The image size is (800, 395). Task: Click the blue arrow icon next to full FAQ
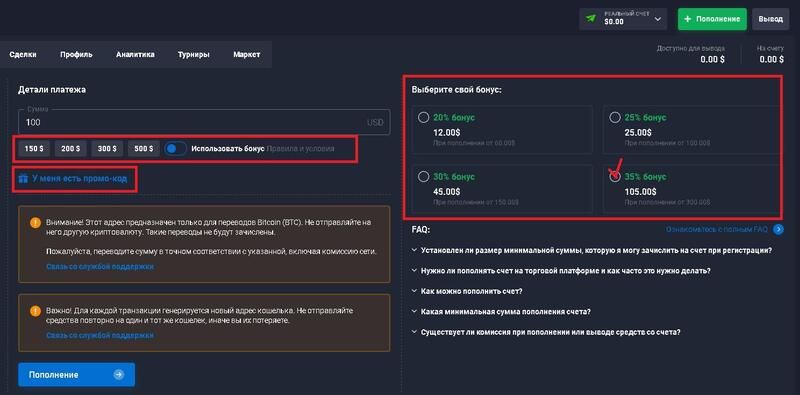pos(778,230)
